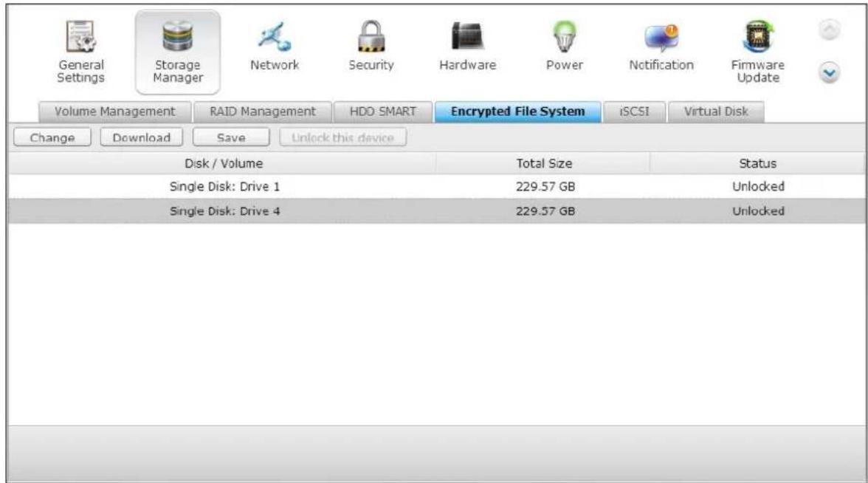The width and height of the screenshot is (868, 483).
Task: Select the Storage Manager icon
Action: coord(178,52)
